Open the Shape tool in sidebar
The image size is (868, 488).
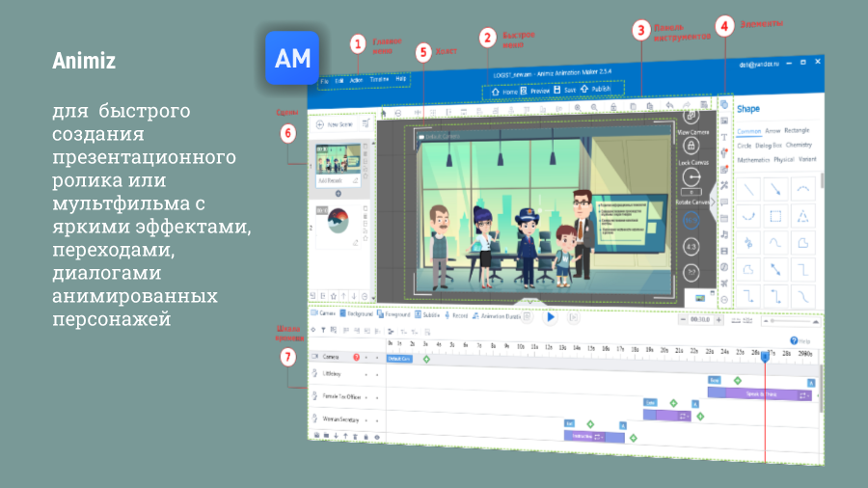[724, 104]
